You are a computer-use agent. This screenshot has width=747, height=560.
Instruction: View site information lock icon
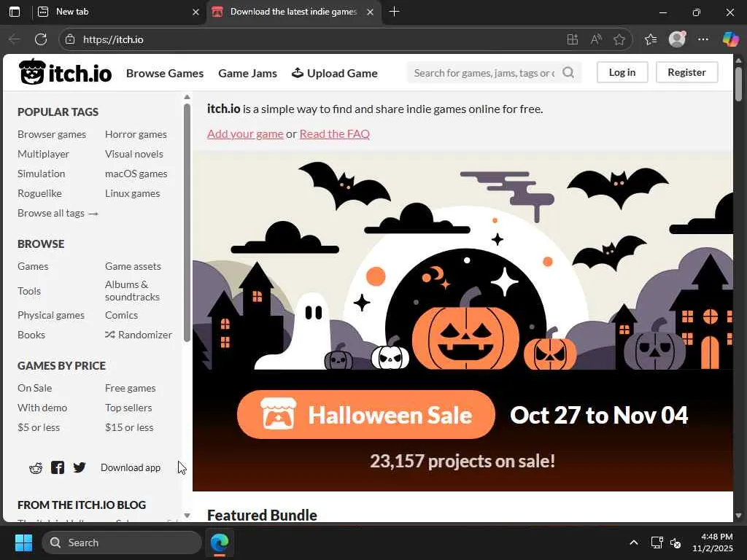click(70, 39)
